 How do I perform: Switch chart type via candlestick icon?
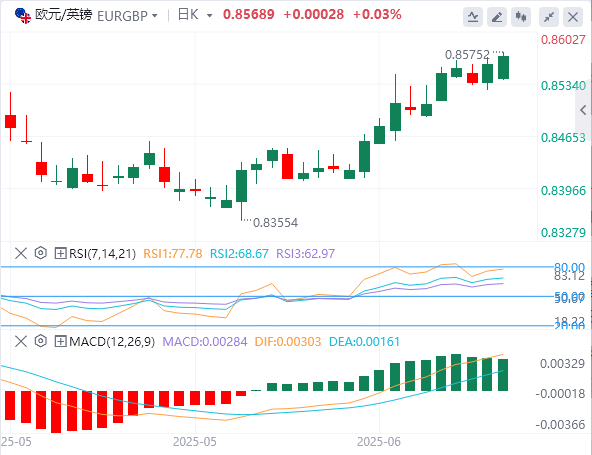(x=521, y=17)
